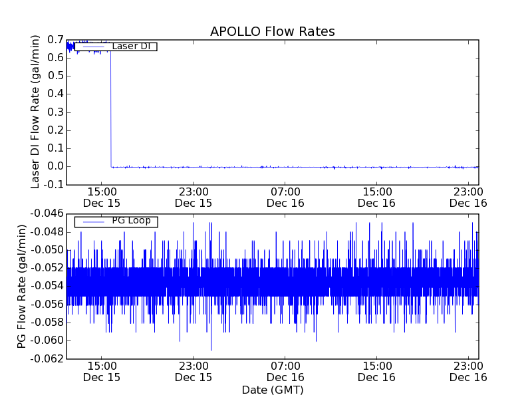Click "07:00 Dec 16" label under lower plot
Screen dimensions: 532x399
(285, 372)
